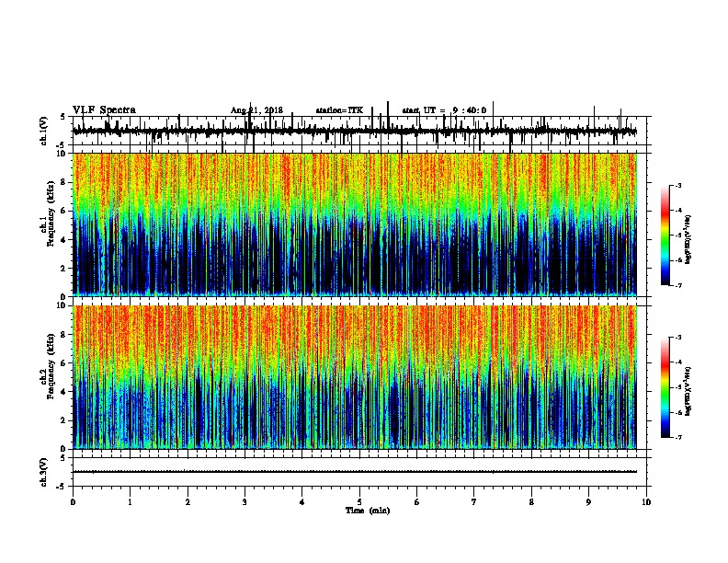Click the ch.1(V) waveform axis label
This screenshot has width=728, height=563.
[x=44, y=131]
